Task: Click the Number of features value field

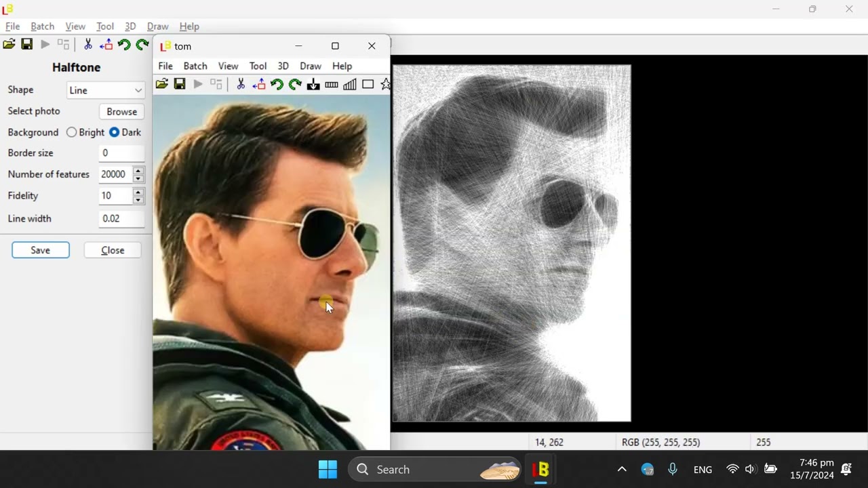Action: pos(116,174)
